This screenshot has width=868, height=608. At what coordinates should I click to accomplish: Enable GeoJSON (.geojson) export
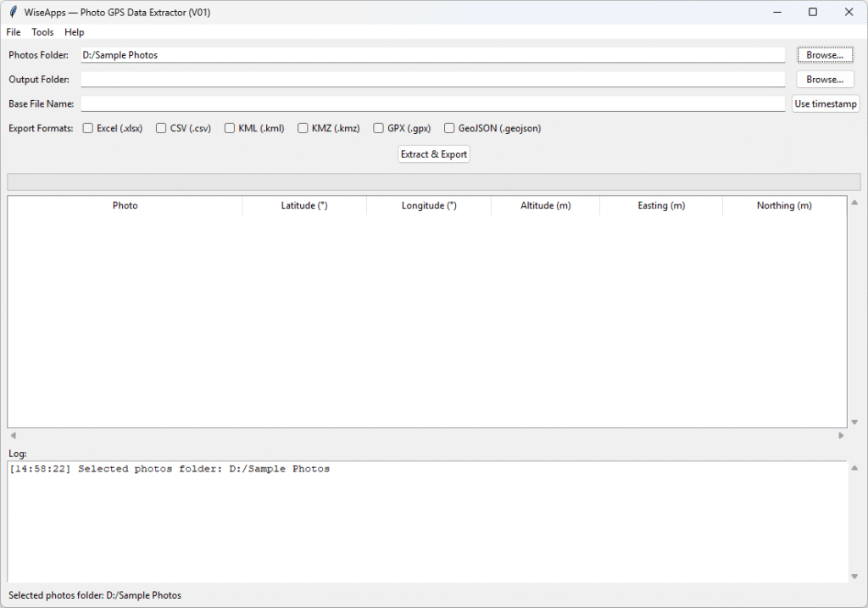click(x=450, y=129)
